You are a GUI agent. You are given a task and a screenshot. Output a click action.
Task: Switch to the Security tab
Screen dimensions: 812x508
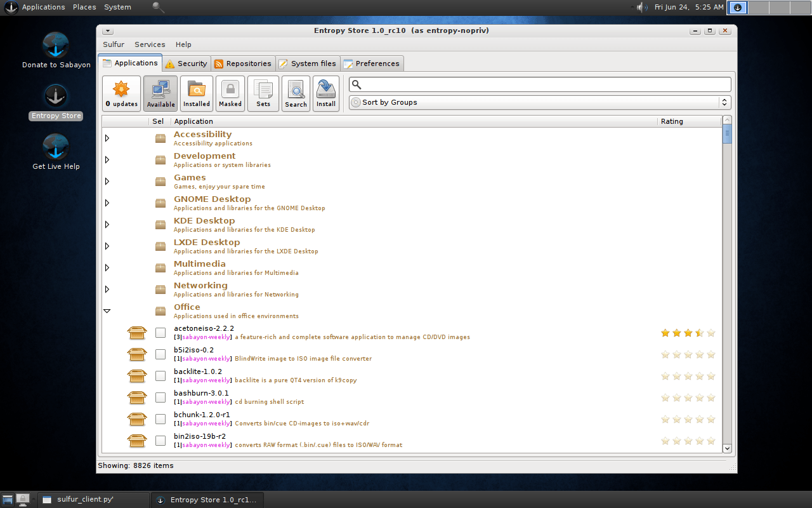pyautogui.click(x=187, y=63)
